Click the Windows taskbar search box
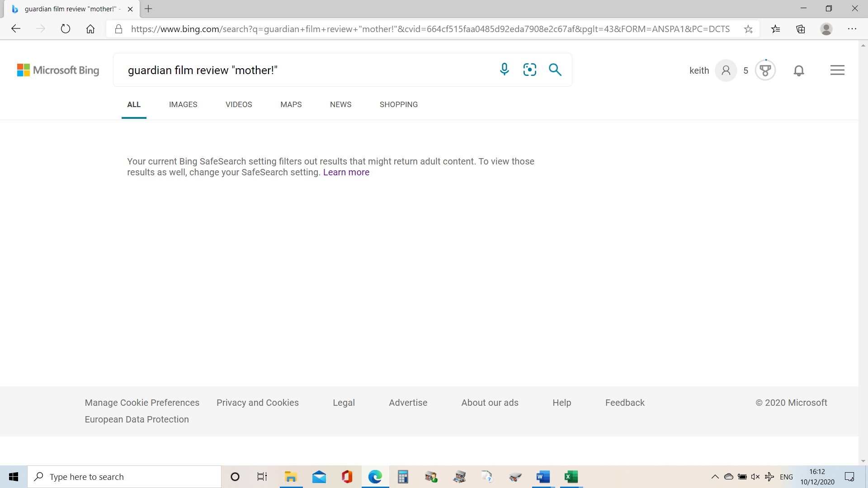 coord(124,477)
